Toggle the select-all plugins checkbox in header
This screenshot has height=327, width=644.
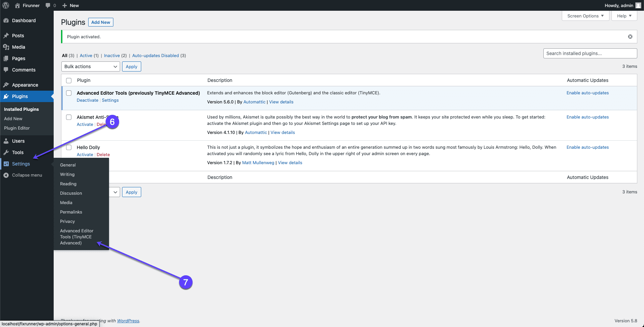[69, 81]
